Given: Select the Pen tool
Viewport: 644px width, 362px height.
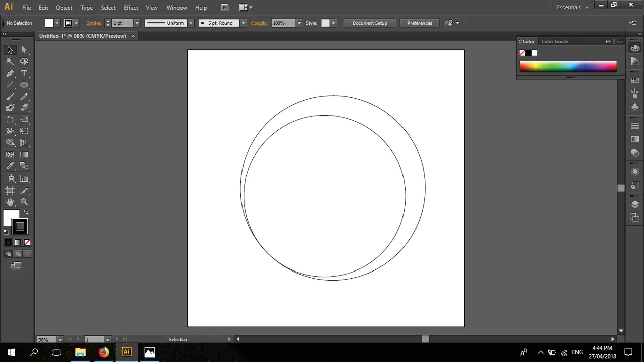Looking at the screenshot, I should click(x=10, y=73).
